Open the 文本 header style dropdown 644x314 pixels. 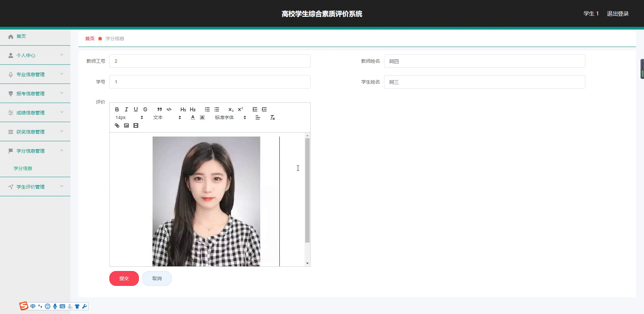click(x=167, y=117)
